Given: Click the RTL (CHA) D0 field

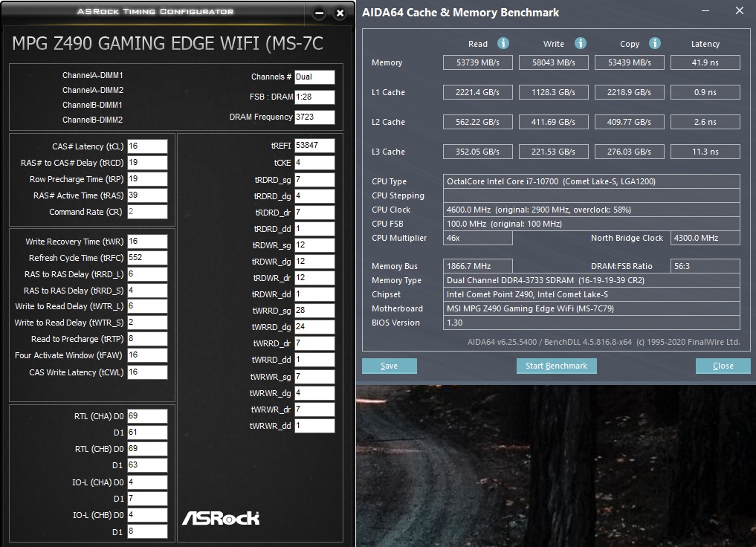Looking at the screenshot, I should pos(147,416).
